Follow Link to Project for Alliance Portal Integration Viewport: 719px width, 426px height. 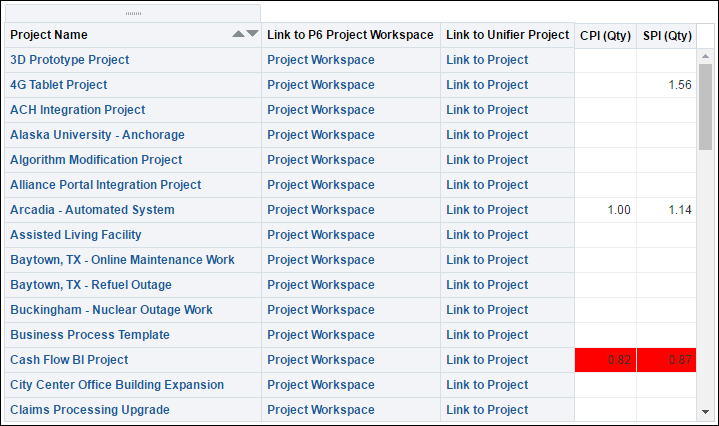pos(487,185)
